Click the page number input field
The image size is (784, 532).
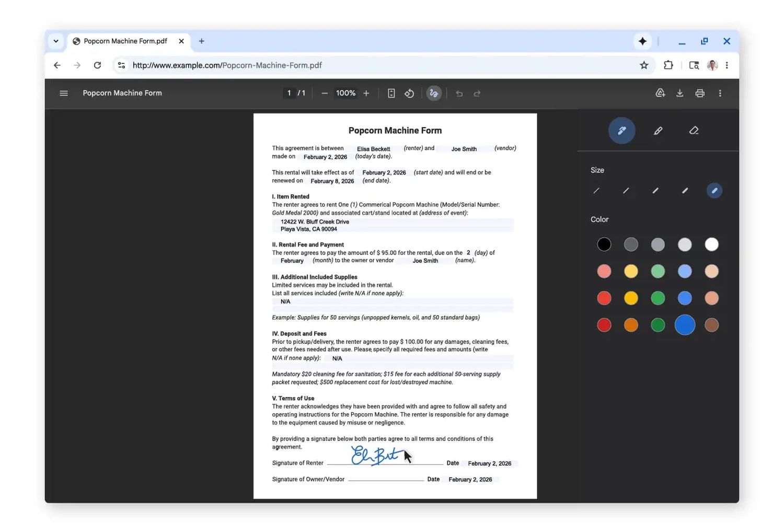point(289,93)
